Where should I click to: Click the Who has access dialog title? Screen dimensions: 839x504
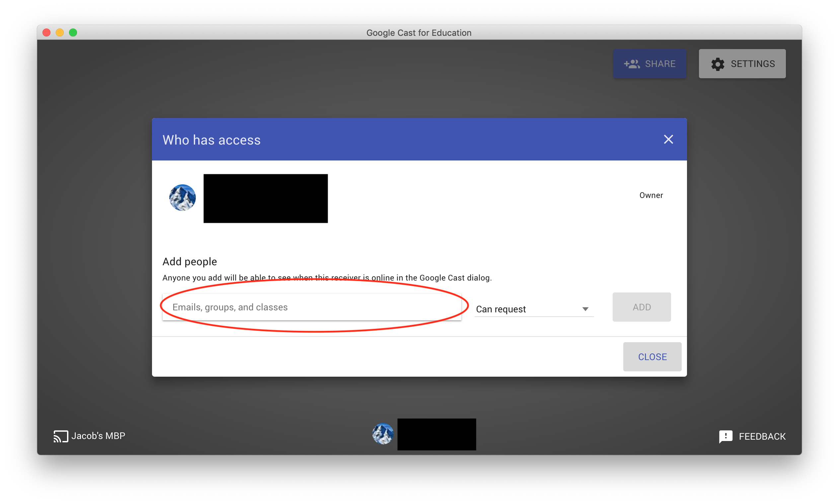pyautogui.click(x=211, y=140)
